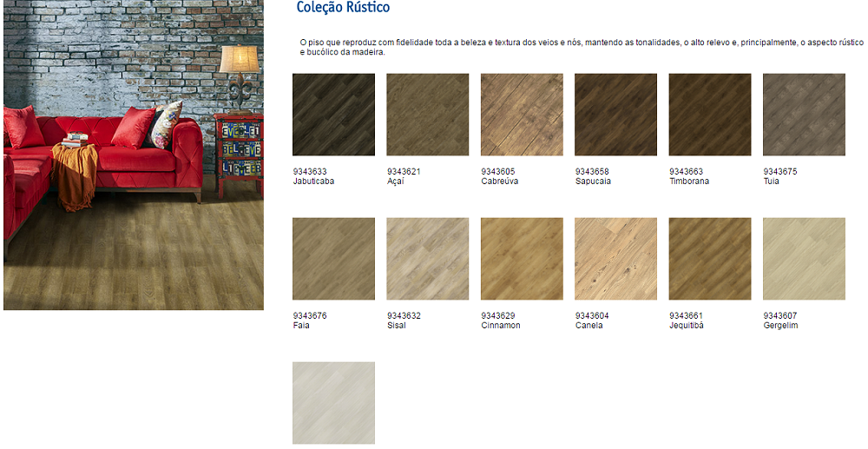
Task: Select the unlabeled light gray swatch in bottom row
Action: click(333, 403)
